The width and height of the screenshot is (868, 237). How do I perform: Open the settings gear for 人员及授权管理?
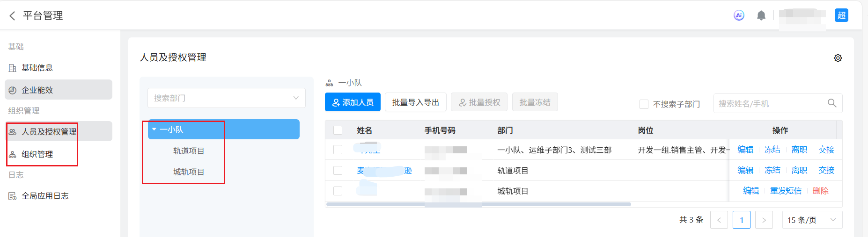838,58
